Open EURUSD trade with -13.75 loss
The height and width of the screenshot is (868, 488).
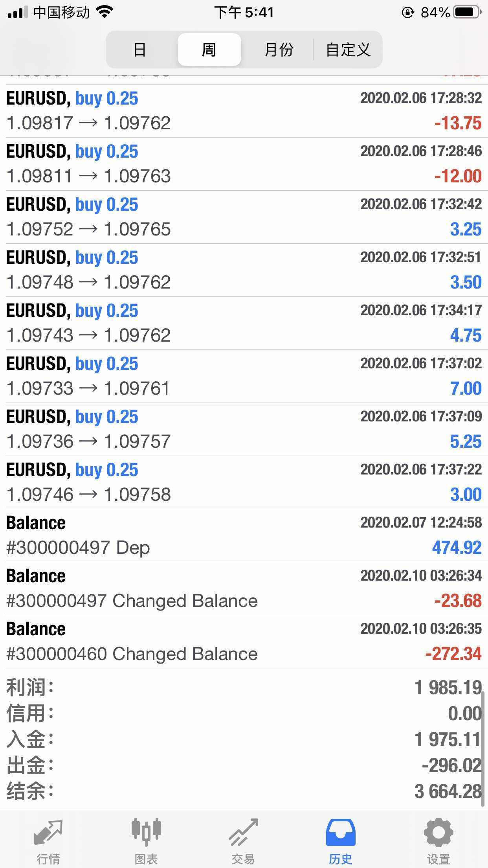[x=244, y=111]
